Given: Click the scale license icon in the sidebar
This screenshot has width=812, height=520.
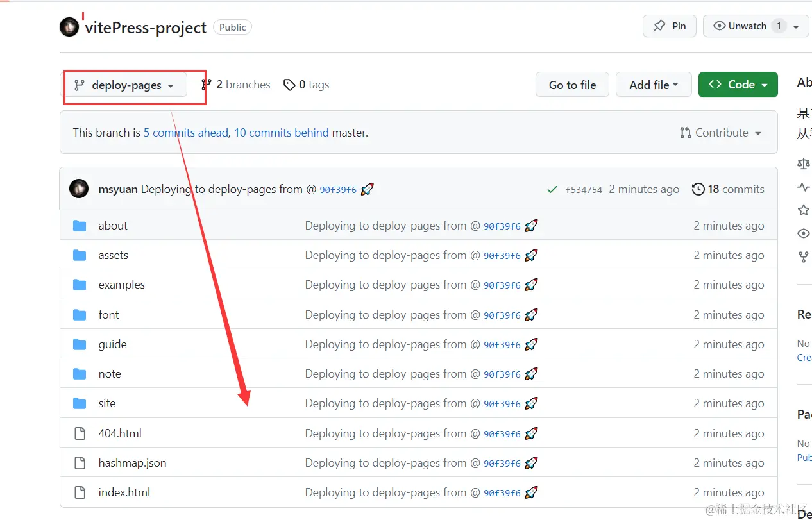Looking at the screenshot, I should click(x=803, y=164).
